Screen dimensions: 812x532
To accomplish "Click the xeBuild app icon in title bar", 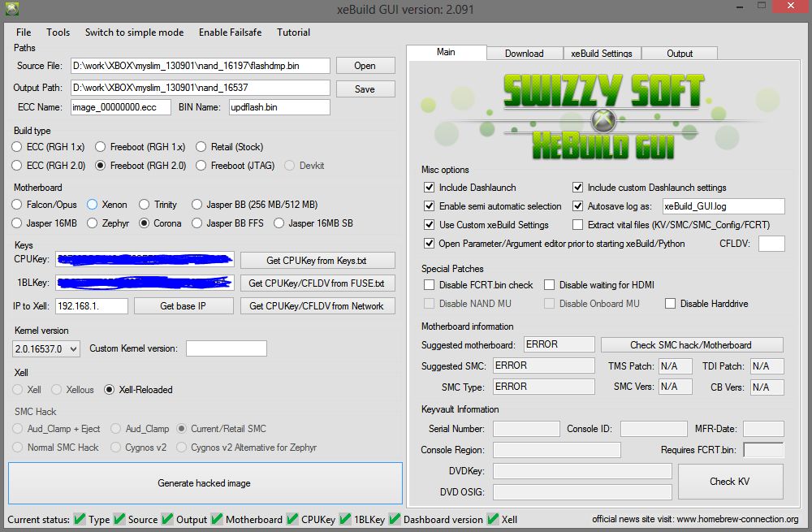I will 11,10.
